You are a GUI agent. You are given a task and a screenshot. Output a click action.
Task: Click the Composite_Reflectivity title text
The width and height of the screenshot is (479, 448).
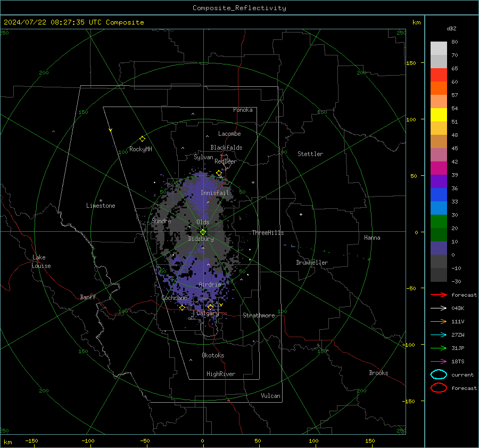240,8
